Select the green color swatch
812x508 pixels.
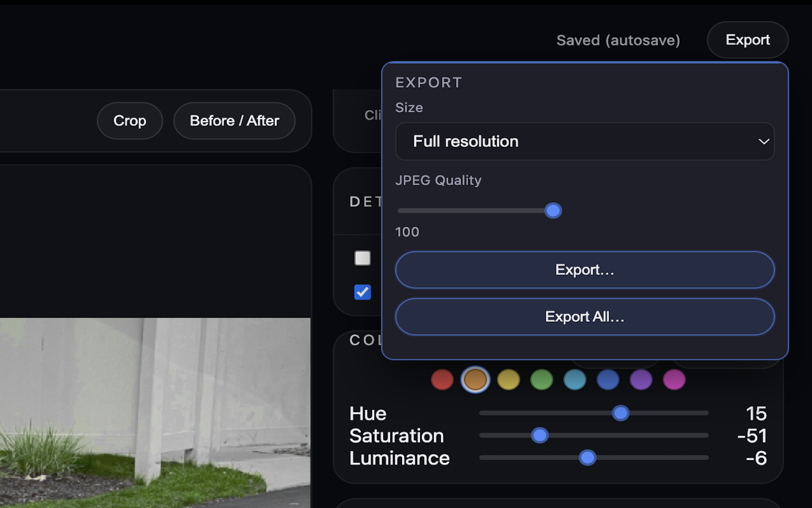542,380
